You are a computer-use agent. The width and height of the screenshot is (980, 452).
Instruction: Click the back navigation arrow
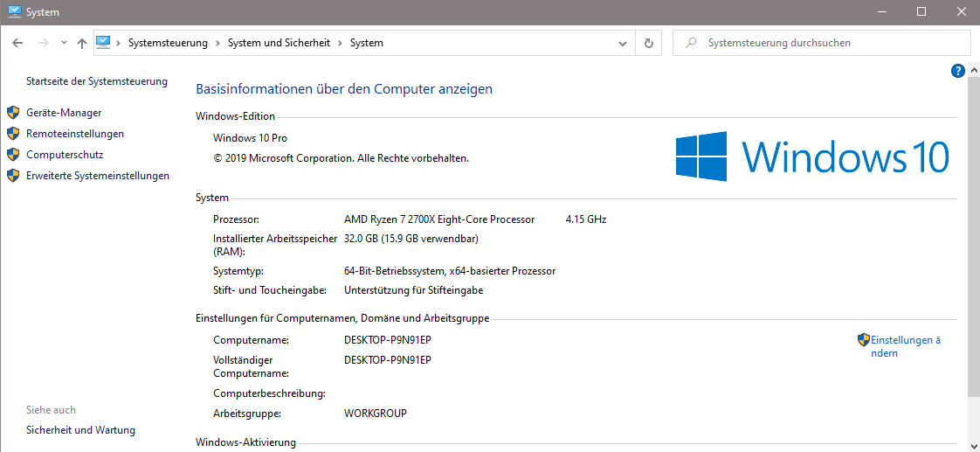click(x=17, y=43)
